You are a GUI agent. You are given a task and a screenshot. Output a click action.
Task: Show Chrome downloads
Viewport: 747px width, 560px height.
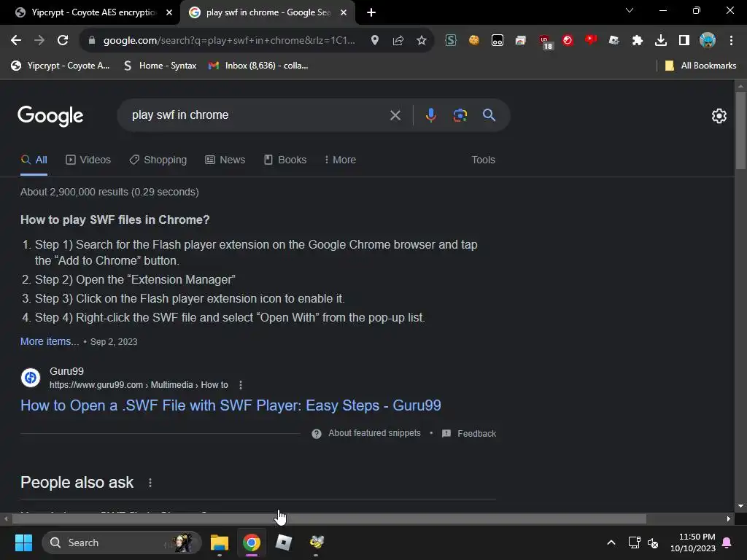[x=661, y=41]
